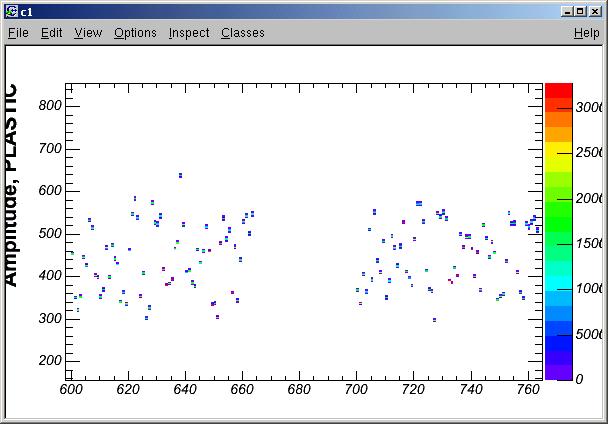
Task: Click the palette label 3000
Action: click(x=589, y=107)
